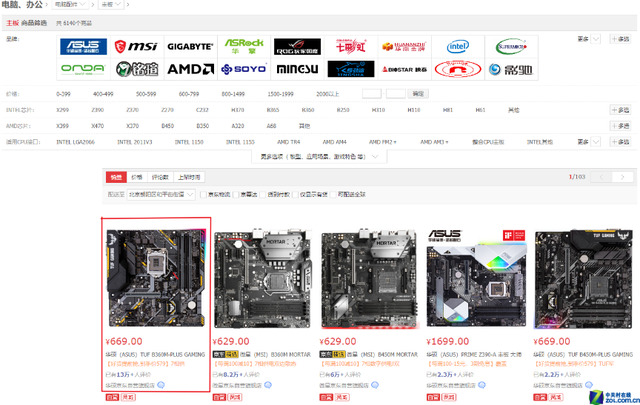The height and width of the screenshot is (405, 640).
Task: Tick the 京尊达 checkbox
Action: pos(236,194)
